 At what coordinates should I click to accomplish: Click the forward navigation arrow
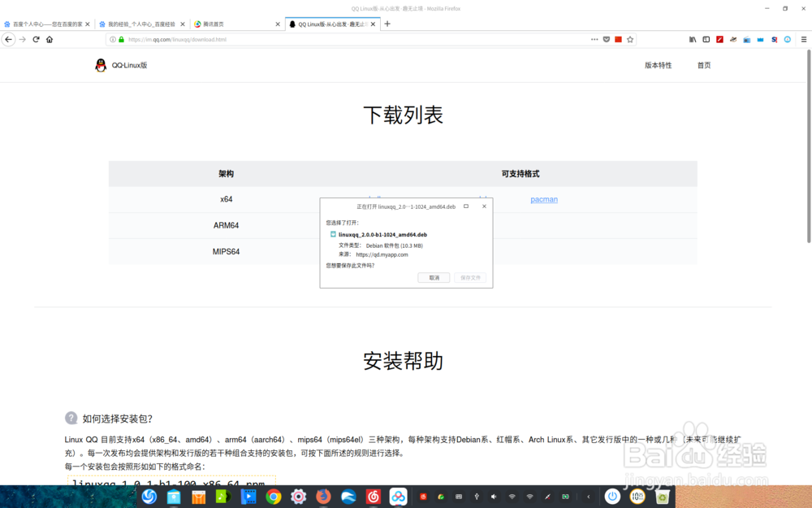coord(22,39)
